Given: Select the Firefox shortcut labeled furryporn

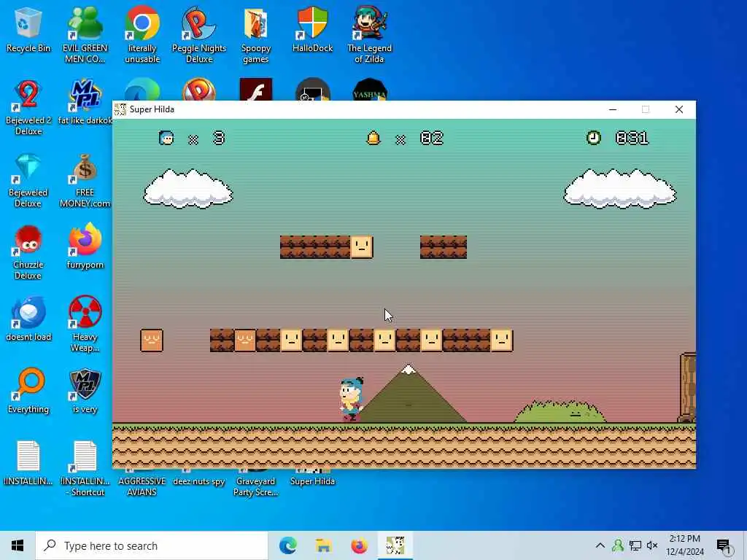Looking at the screenshot, I should pos(85,246).
